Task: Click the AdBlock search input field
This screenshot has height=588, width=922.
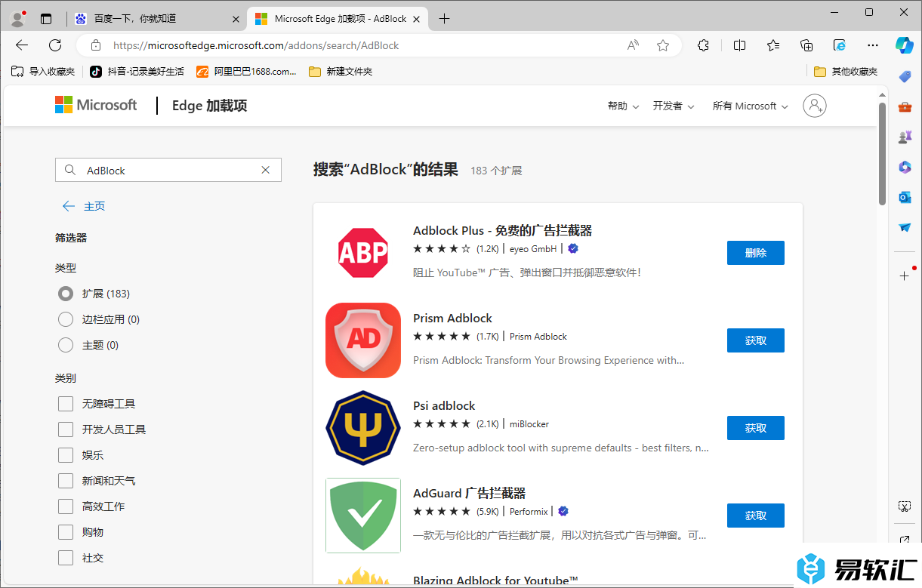Action: (168, 170)
